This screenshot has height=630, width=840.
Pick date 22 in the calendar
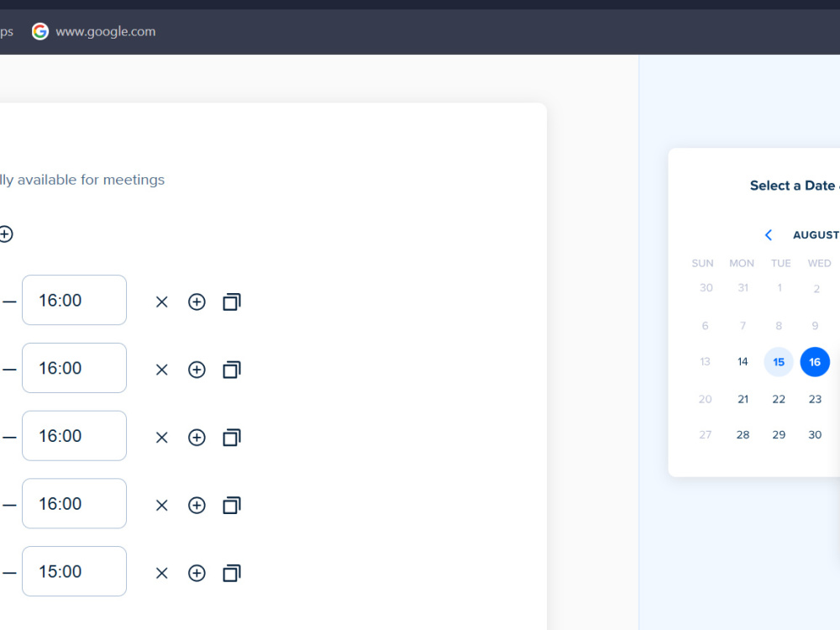click(779, 399)
